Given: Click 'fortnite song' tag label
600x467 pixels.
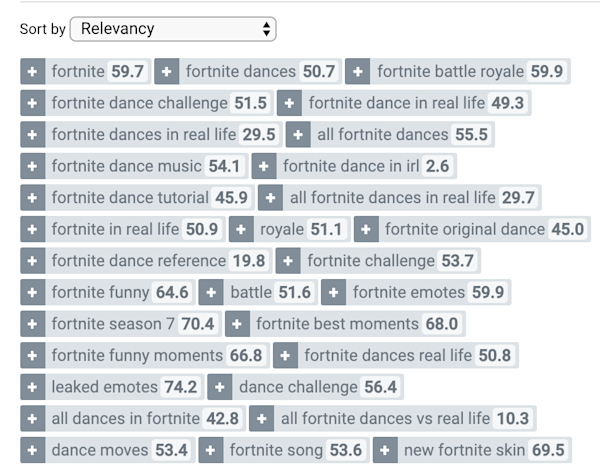Looking at the screenshot, I should 276,450.
